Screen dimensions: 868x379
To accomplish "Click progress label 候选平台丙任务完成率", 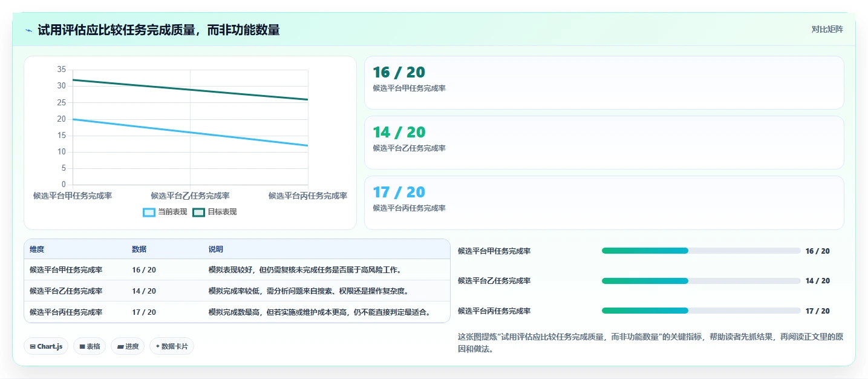I will 494,311.
